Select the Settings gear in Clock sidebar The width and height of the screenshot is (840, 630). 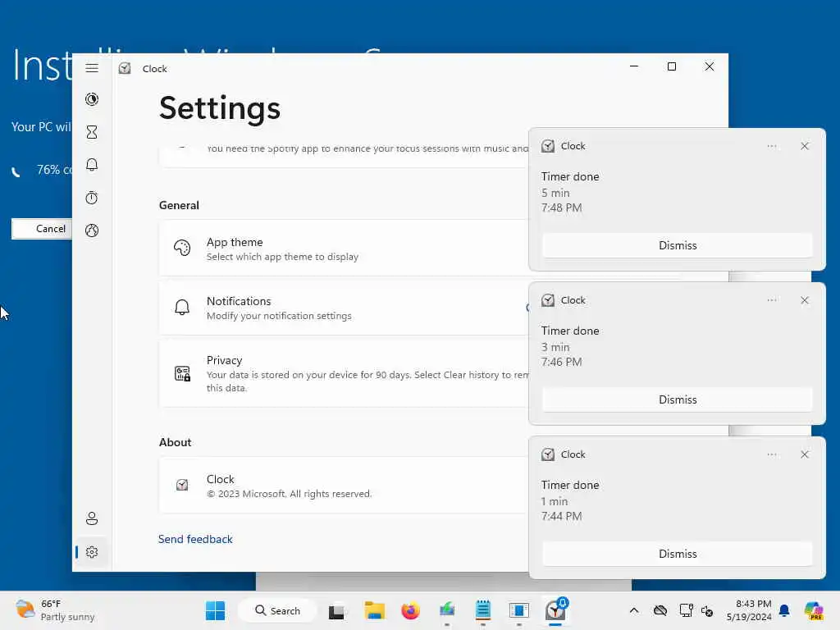92,552
